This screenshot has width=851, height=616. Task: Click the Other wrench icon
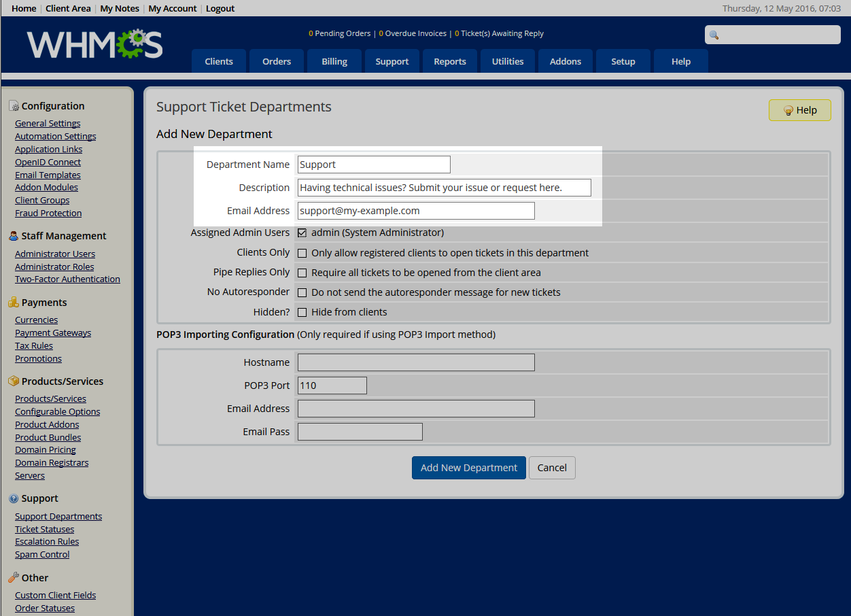coord(14,578)
